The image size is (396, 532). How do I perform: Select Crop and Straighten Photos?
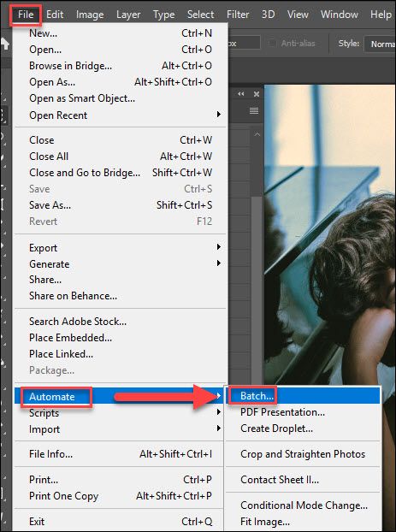303,454
